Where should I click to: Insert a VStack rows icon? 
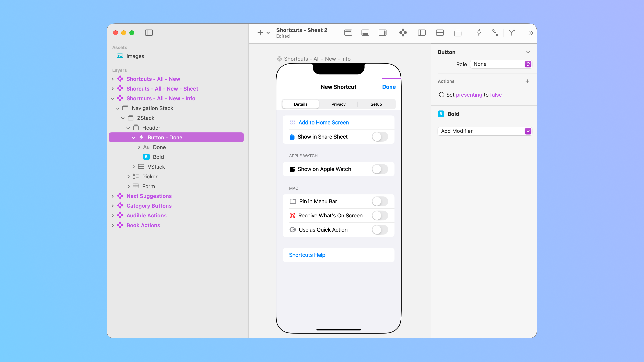(440, 33)
